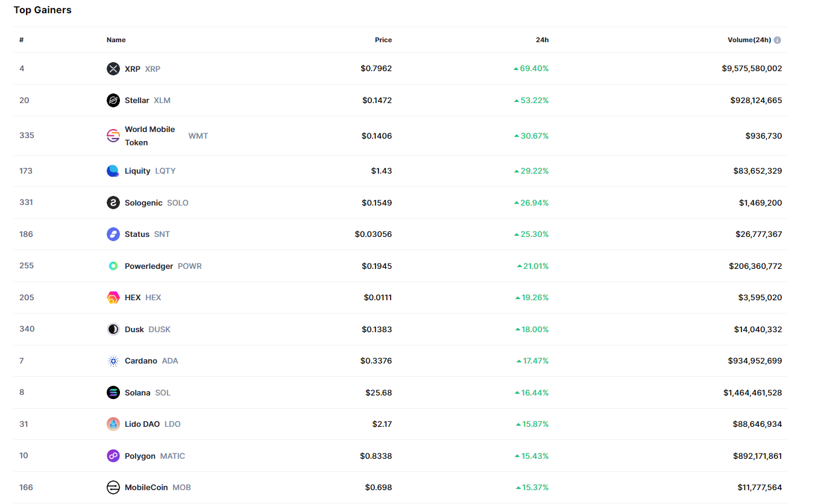The height and width of the screenshot is (504, 815).
Task: Sort table by Price column header
Action: 383,40
